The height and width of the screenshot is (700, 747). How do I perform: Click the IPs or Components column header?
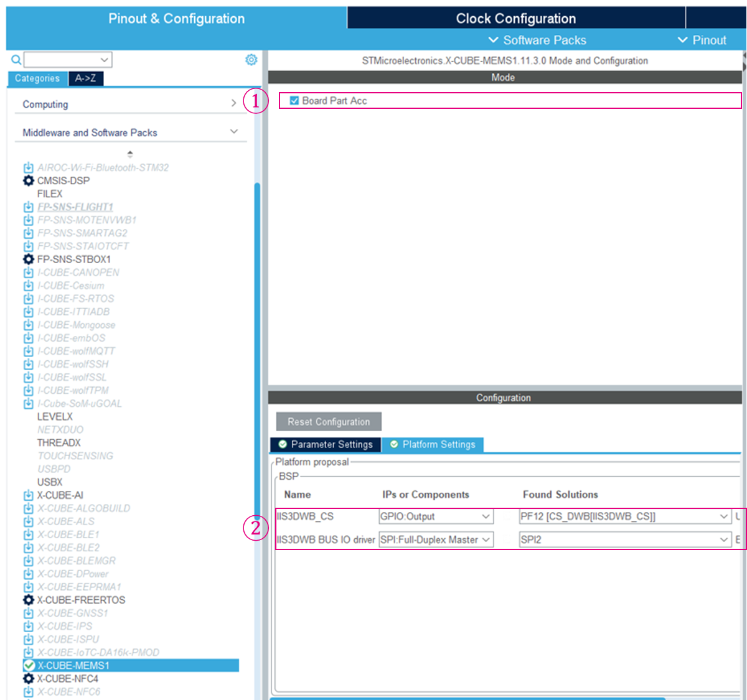(426, 495)
